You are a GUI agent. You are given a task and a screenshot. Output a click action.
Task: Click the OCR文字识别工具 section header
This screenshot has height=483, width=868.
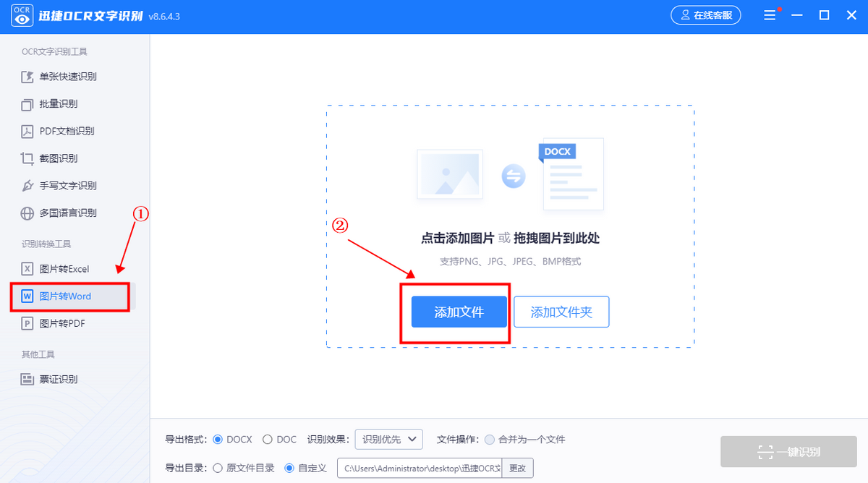point(54,52)
